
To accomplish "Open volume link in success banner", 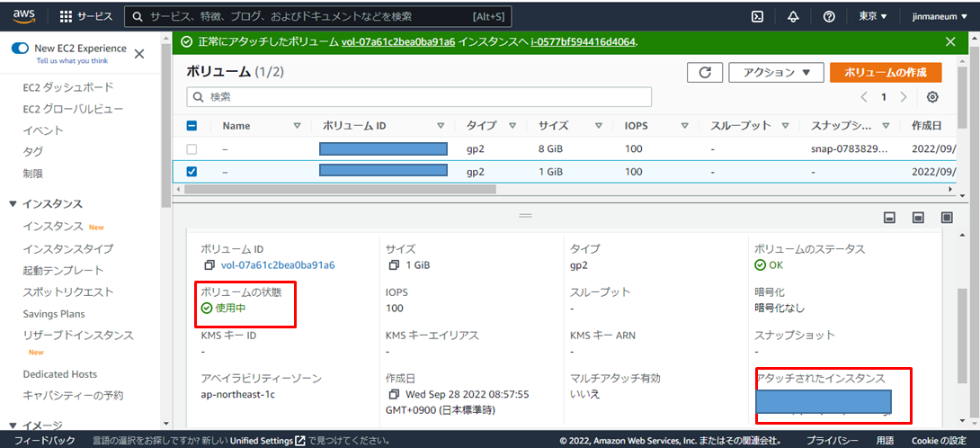I will click(x=398, y=42).
